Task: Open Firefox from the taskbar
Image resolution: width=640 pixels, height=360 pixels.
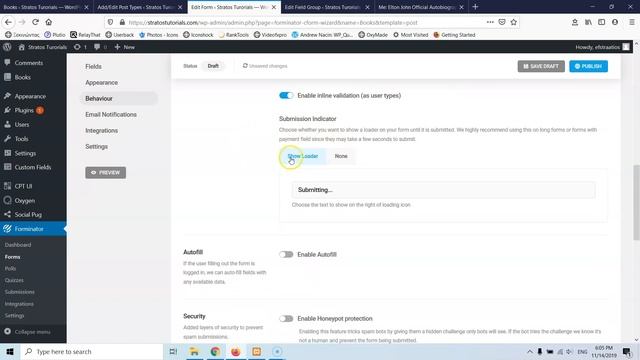Action: tap(236, 352)
